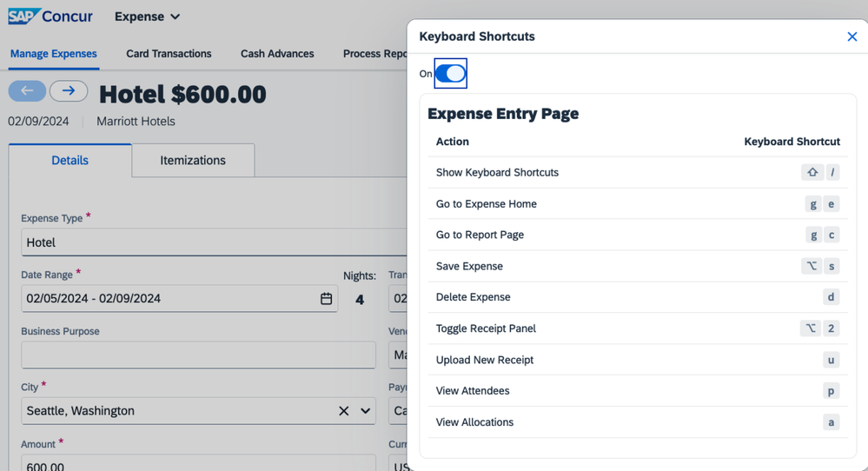Screen dimensions: 868x471
Task: Click the Seattle, Washington city field
Action: point(198,411)
